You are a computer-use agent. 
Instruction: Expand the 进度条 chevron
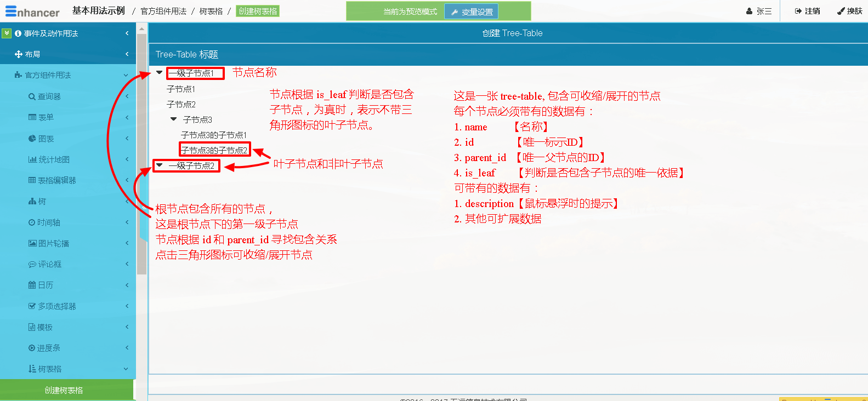pos(127,348)
